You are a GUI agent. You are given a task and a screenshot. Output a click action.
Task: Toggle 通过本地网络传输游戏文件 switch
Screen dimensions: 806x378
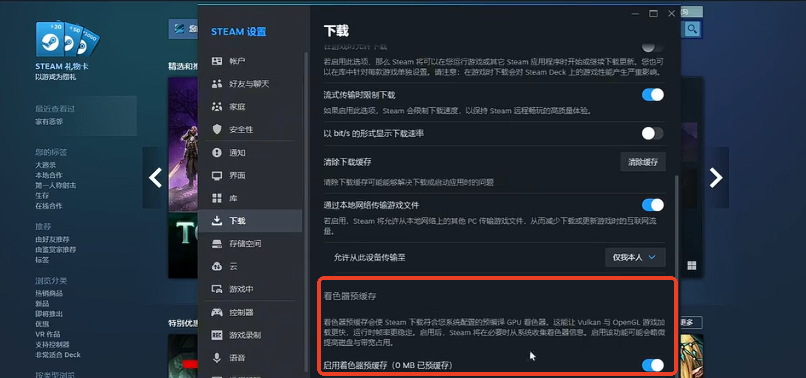point(653,205)
